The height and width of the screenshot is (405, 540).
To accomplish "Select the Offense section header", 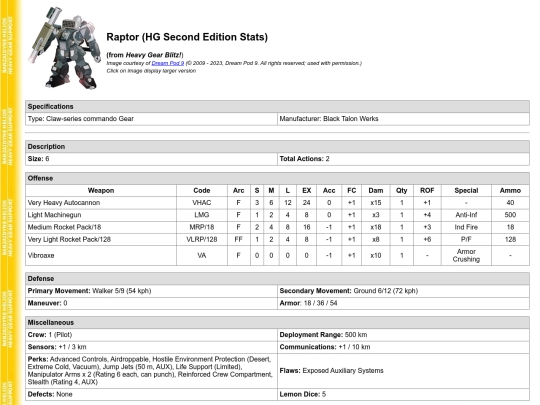I will tap(277, 178).
